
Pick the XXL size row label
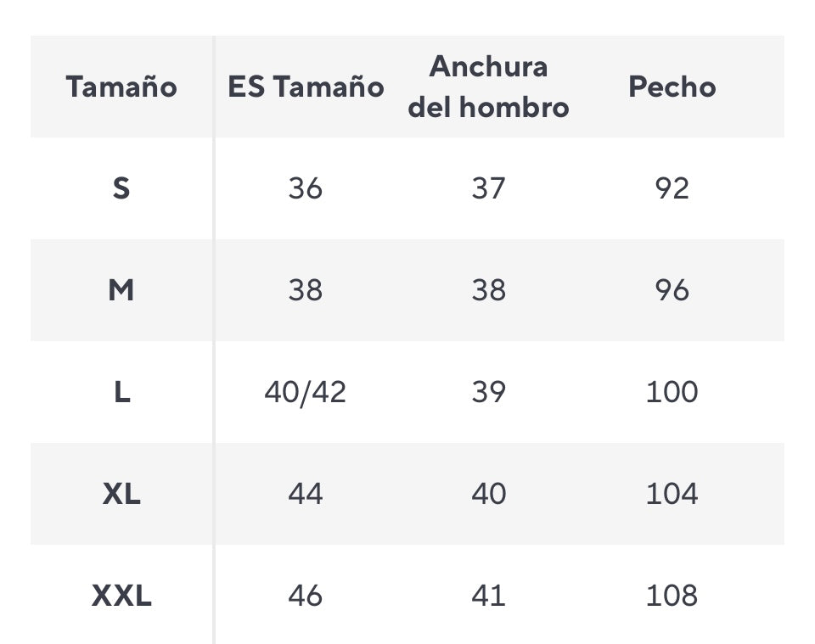click(x=121, y=596)
